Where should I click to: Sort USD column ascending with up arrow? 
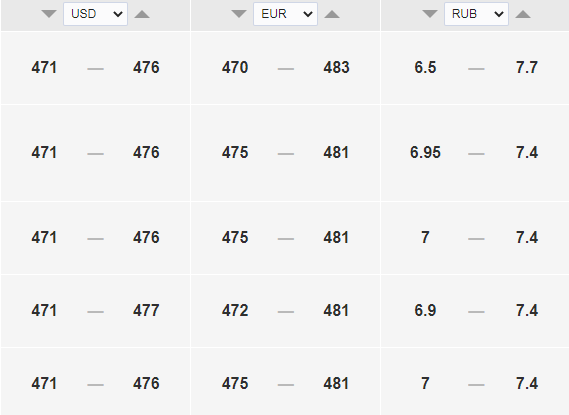tap(142, 14)
